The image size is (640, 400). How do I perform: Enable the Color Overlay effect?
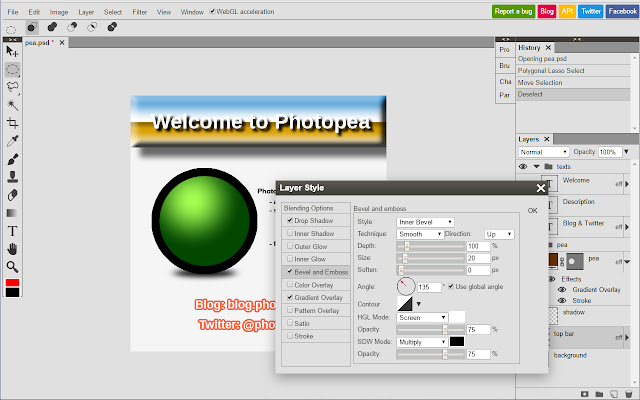click(x=290, y=284)
